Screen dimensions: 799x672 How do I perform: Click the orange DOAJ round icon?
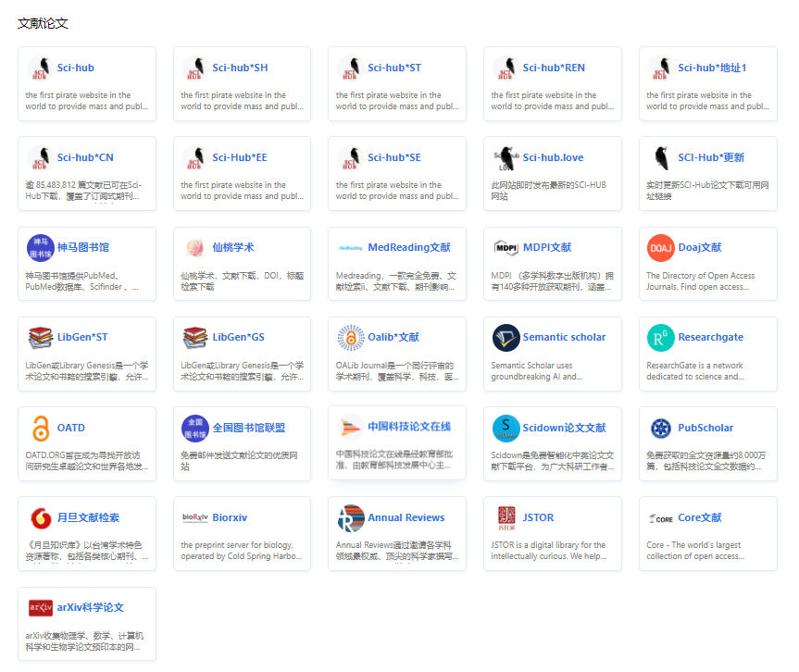click(661, 248)
